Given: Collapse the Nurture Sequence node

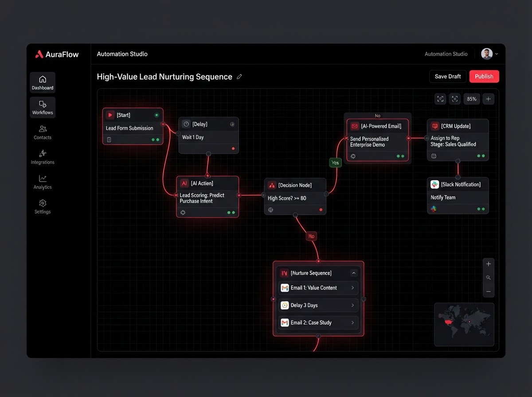Looking at the screenshot, I should (354, 273).
